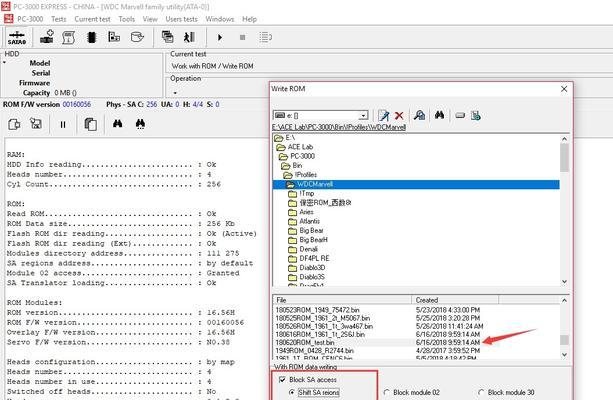Open the PC-3000 menu

click(30, 19)
